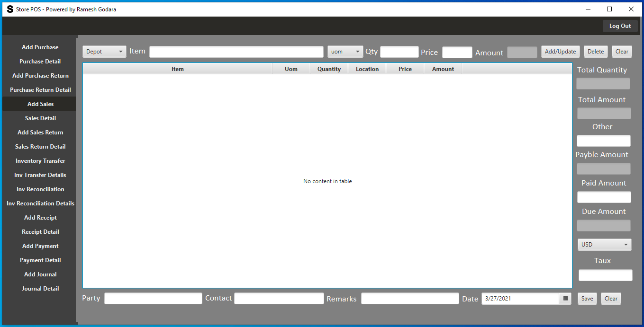
Task: Select Inventory Transfer menu item
Action: tap(40, 161)
